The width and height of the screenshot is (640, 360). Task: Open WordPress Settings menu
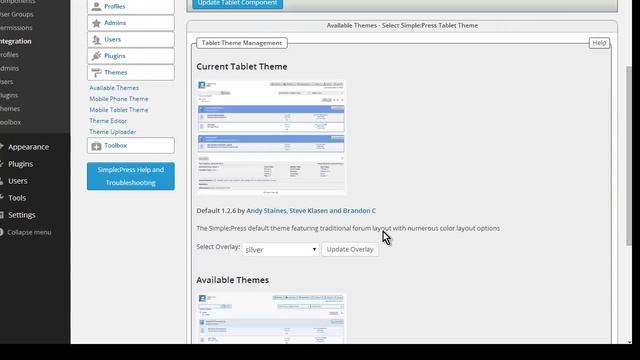click(21, 215)
